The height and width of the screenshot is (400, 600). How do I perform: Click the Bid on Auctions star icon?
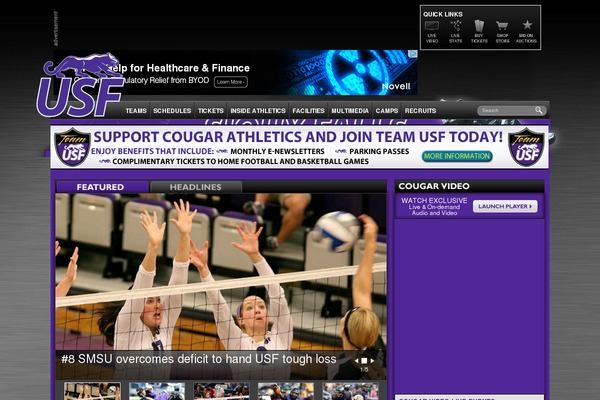[x=527, y=25]
